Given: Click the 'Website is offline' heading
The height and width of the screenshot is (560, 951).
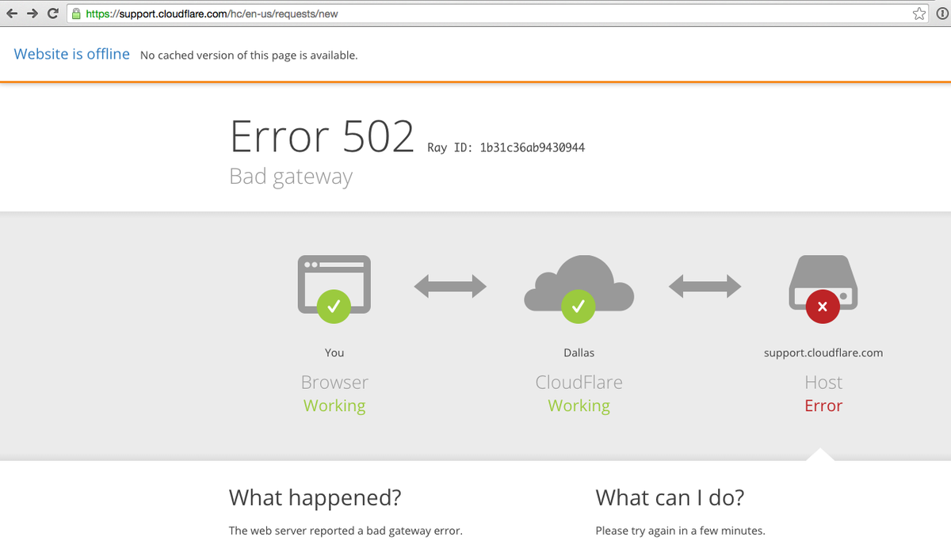Looking at the screenshot, I should (x=72, y=54).
